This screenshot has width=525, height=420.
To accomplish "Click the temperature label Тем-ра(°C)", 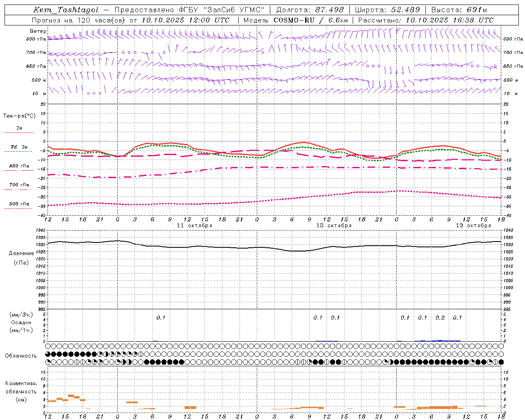I will (x=19, y=116).
